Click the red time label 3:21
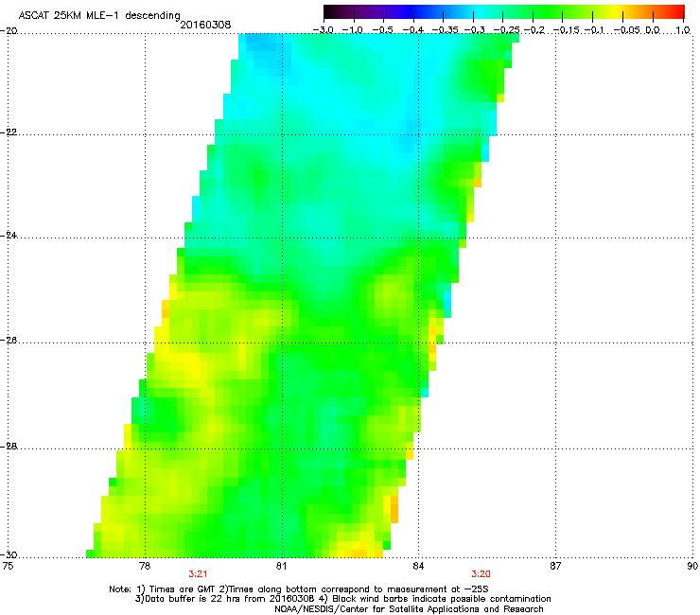 tap(198, 574)
